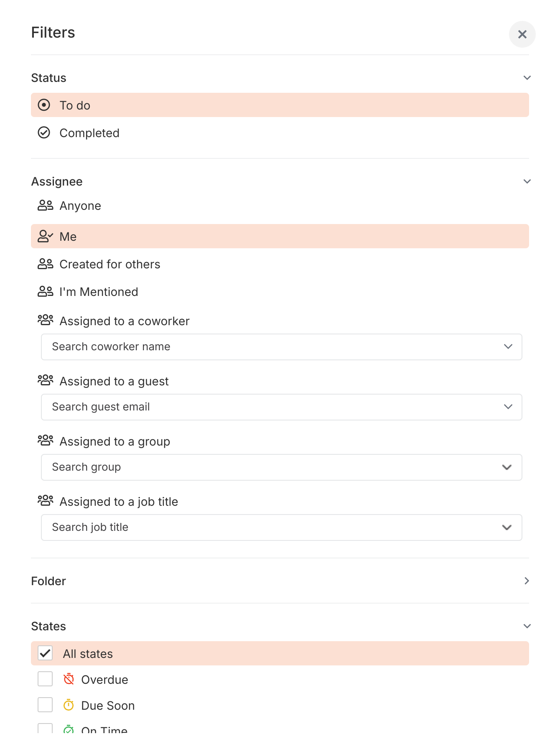
Task: Click the To do status icon
Action: coord(45,105)
